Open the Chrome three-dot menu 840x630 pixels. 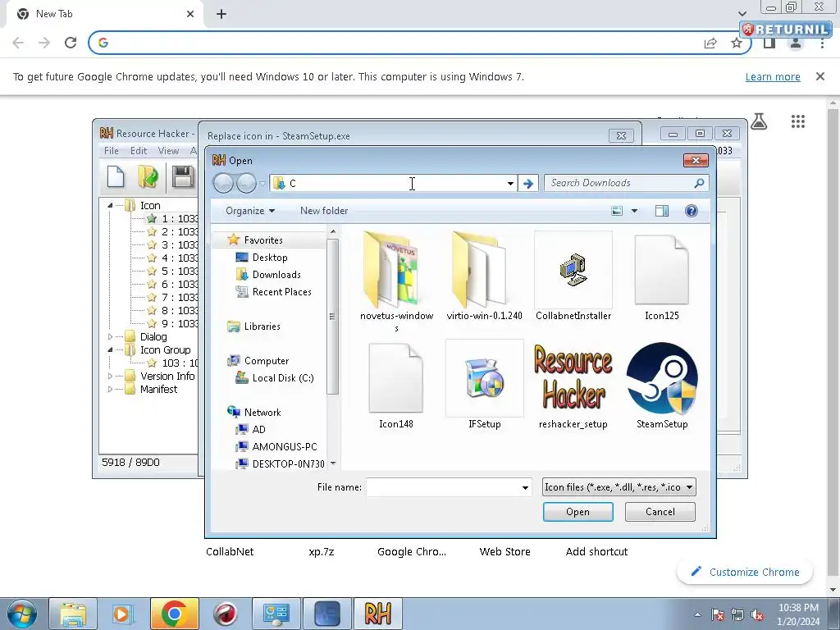822,43
